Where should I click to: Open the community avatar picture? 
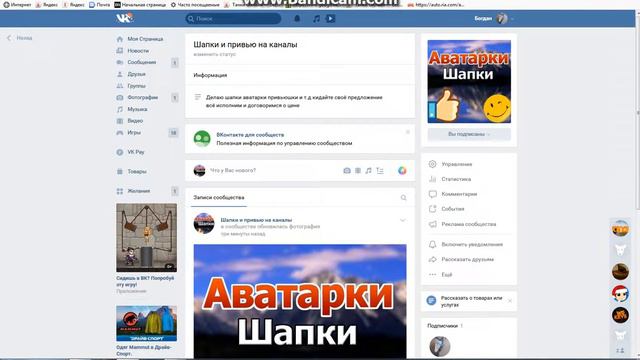point(469,81)
